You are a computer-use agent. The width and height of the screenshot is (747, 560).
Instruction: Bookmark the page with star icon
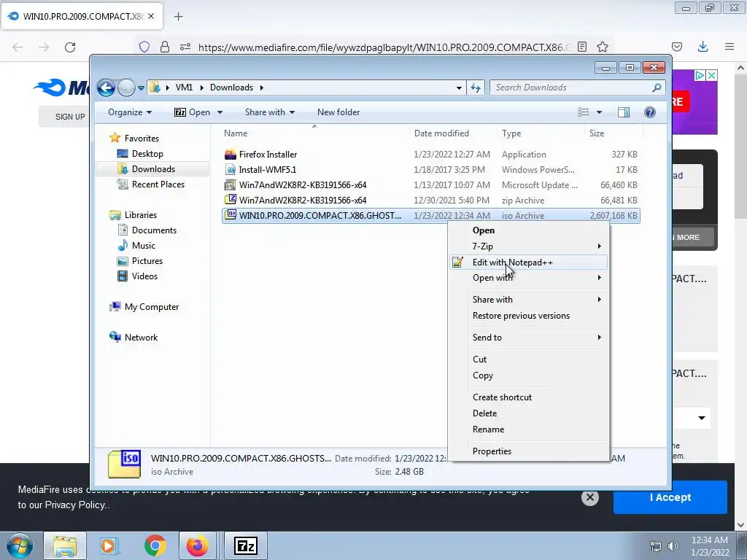click(603, 47)
